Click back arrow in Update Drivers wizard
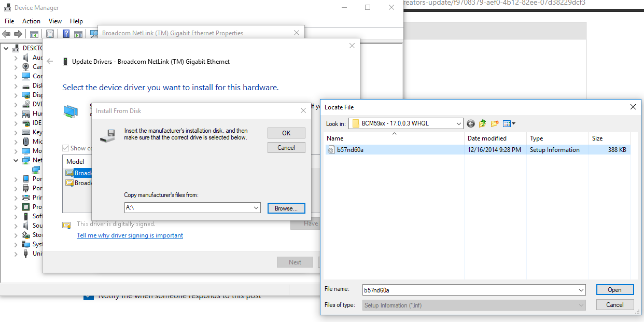644x322 pixels. pyautogui.click(x=50, y=61)
